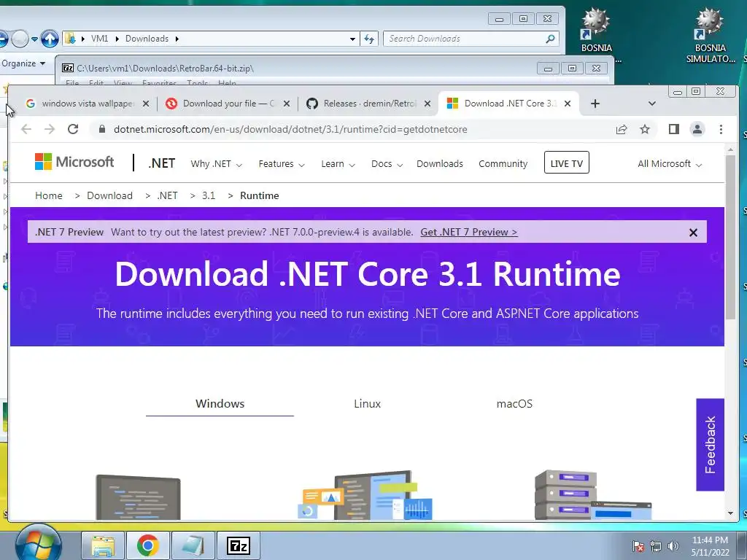Open Chrome profile avatar menu
The width and height of the screenshot is (747, 560).
coord(697,129)
